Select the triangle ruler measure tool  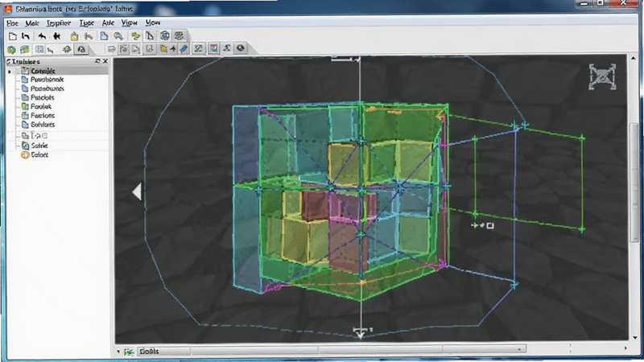pyautogui.click(x=150, y=35)
